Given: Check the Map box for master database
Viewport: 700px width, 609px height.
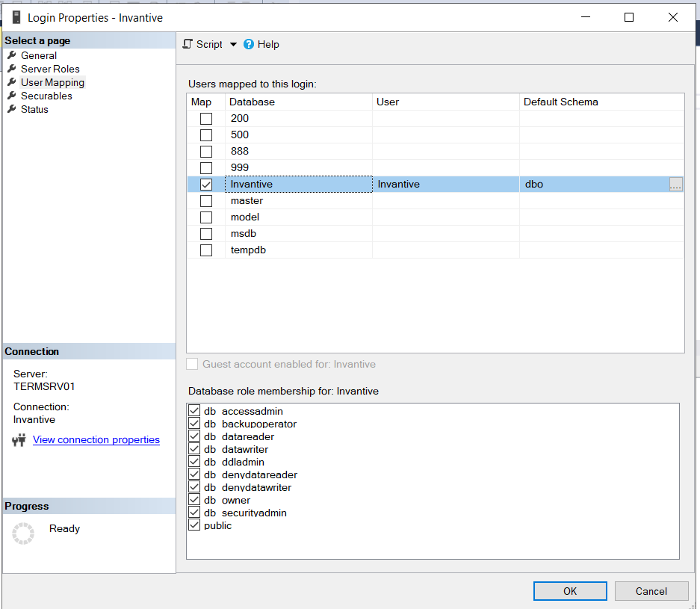Looking at the screenshot, I should tap(205, 201).
